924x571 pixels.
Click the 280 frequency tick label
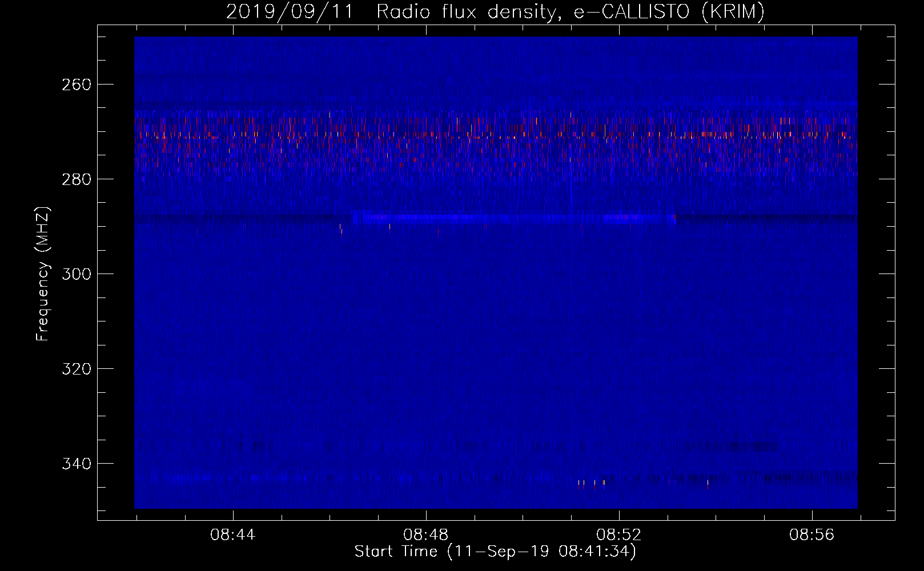click(77, 179)
